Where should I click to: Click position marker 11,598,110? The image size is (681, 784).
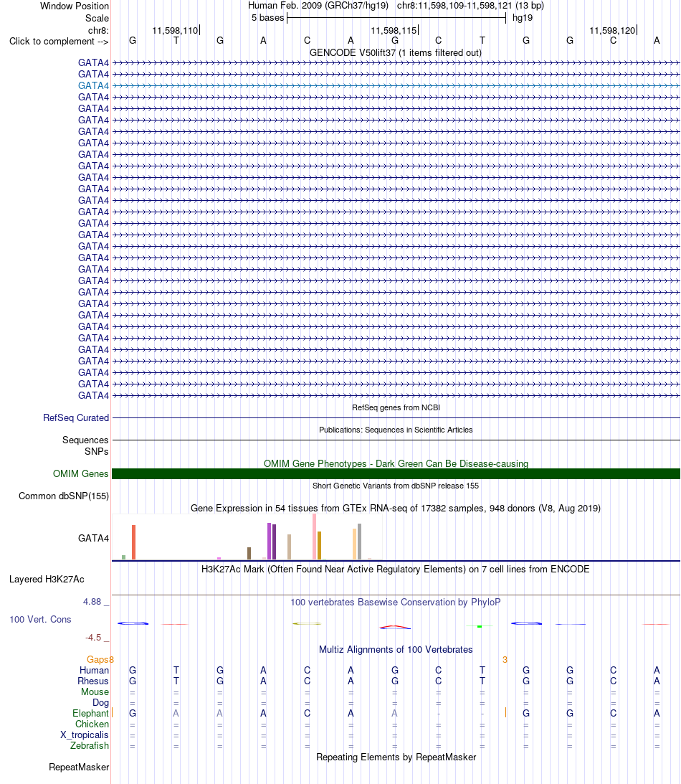tap(175, 31)
